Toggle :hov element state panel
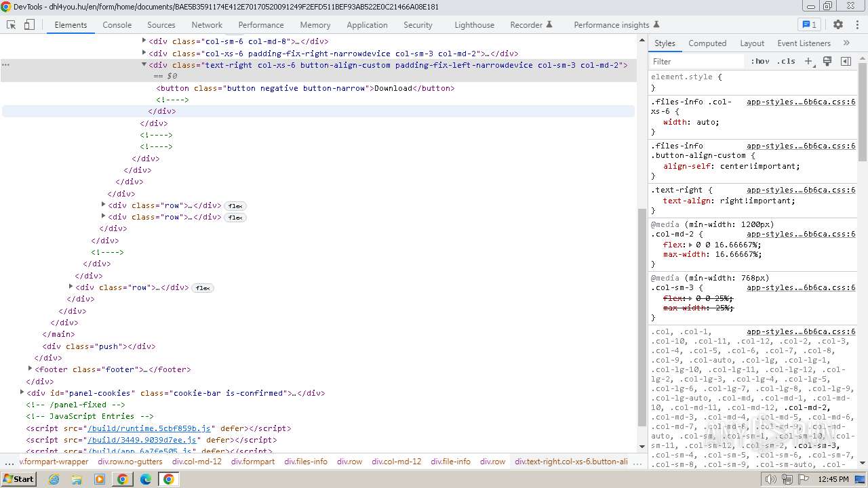 pos(760,61)
